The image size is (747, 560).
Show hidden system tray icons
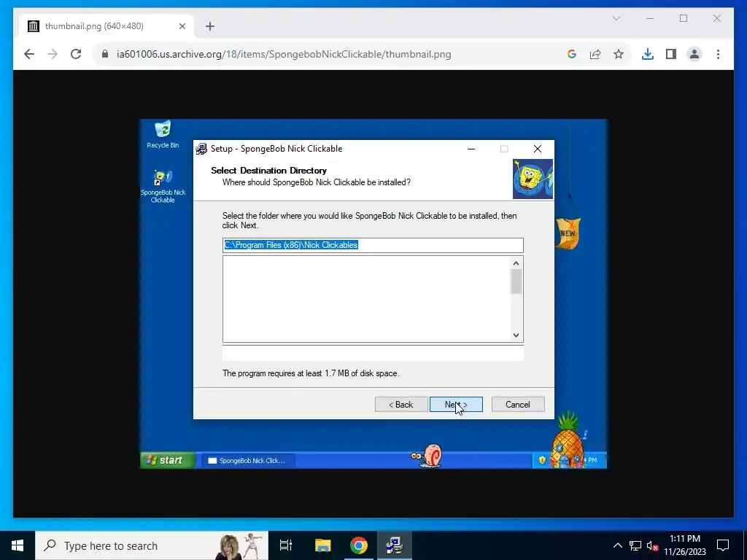click(x=617, y=545)
